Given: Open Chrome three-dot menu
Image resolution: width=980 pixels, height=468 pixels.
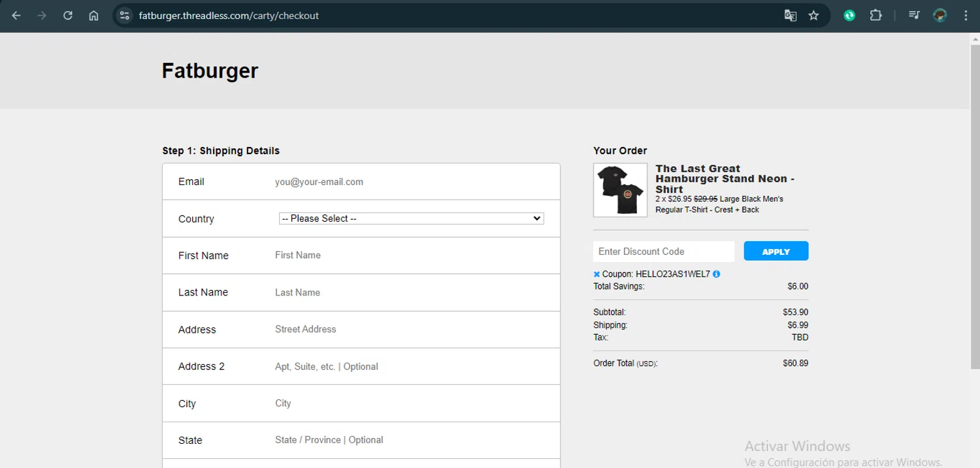Looking at the screenshot, I should 966,16.
